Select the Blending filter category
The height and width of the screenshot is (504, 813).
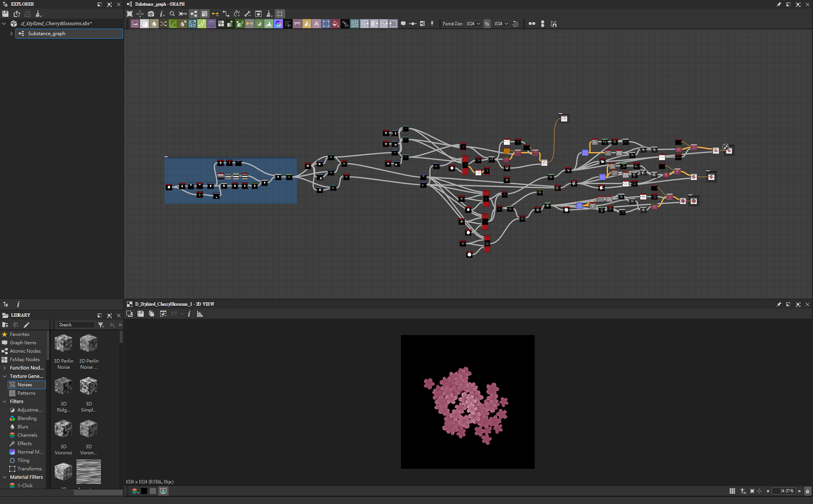pyautogui.click(x=27, y=419)
